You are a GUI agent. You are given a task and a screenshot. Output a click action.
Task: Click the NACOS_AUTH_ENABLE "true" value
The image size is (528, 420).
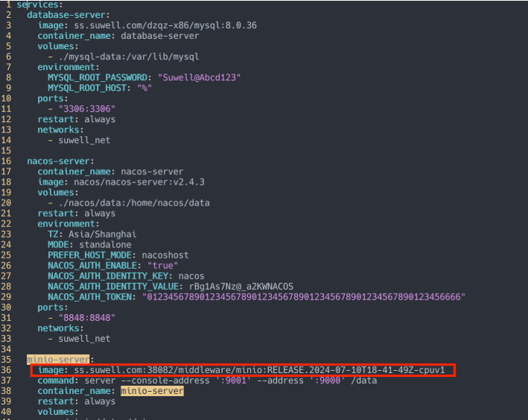click(x=162, y=266)
